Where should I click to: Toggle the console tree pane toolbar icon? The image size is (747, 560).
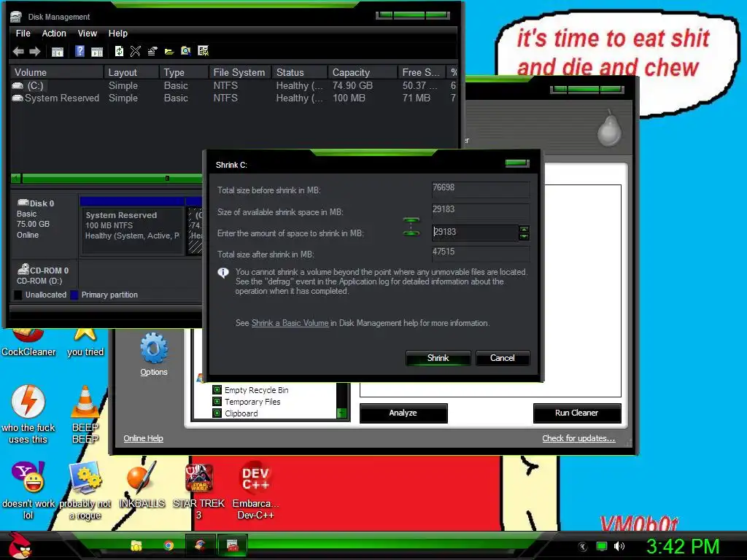click(57, 52)
